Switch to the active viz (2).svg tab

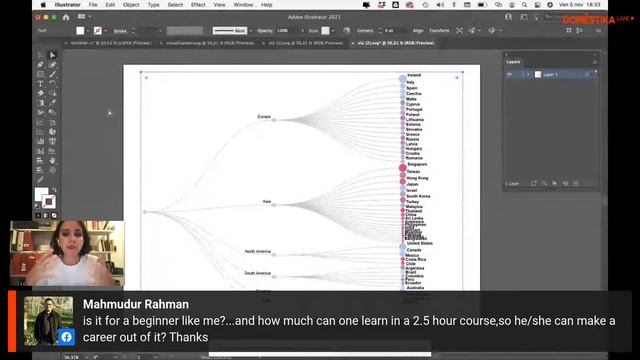click(x=395, y=43)
